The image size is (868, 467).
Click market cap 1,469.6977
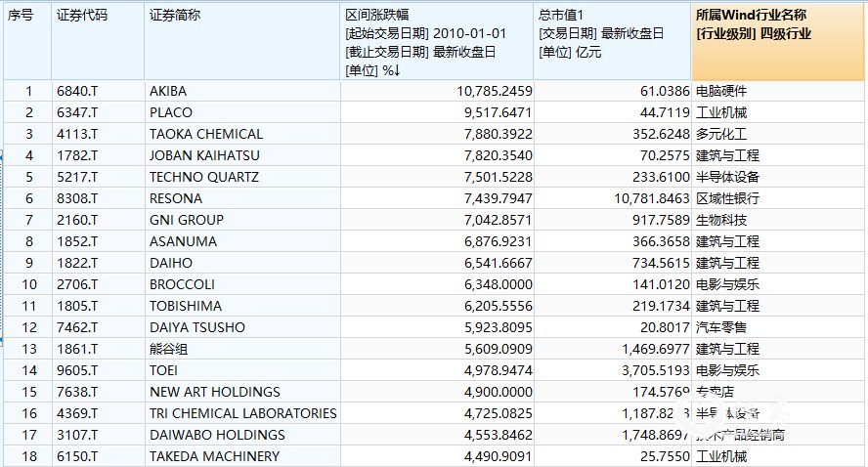[656, 350]
